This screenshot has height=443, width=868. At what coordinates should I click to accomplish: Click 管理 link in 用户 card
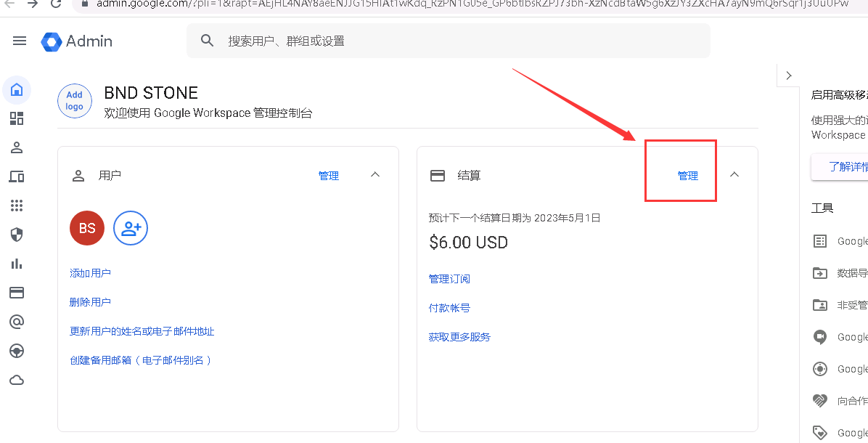[x=328, y=176]
